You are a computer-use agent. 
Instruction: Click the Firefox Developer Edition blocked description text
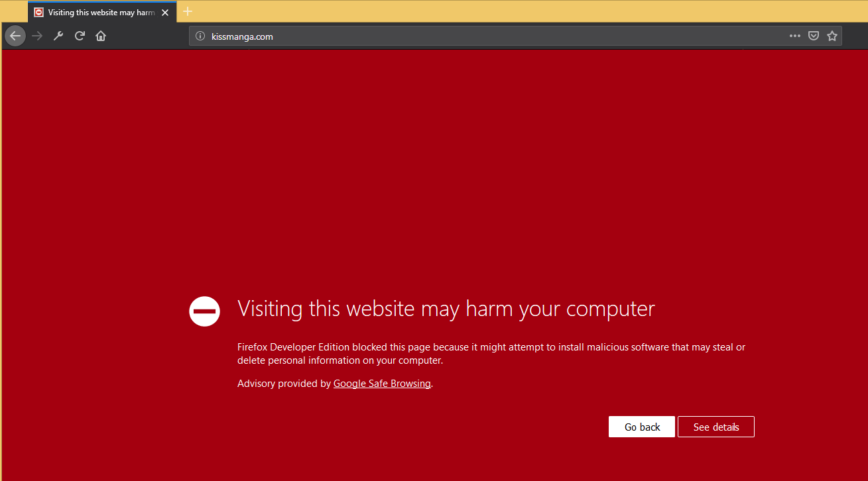click(x=491, y=354)
